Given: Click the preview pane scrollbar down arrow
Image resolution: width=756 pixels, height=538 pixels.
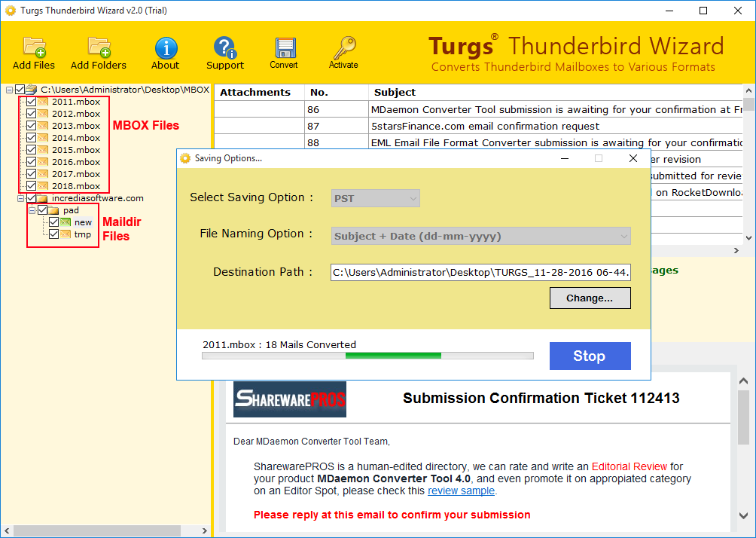Looking at the screenshot, I should [743, 515].
